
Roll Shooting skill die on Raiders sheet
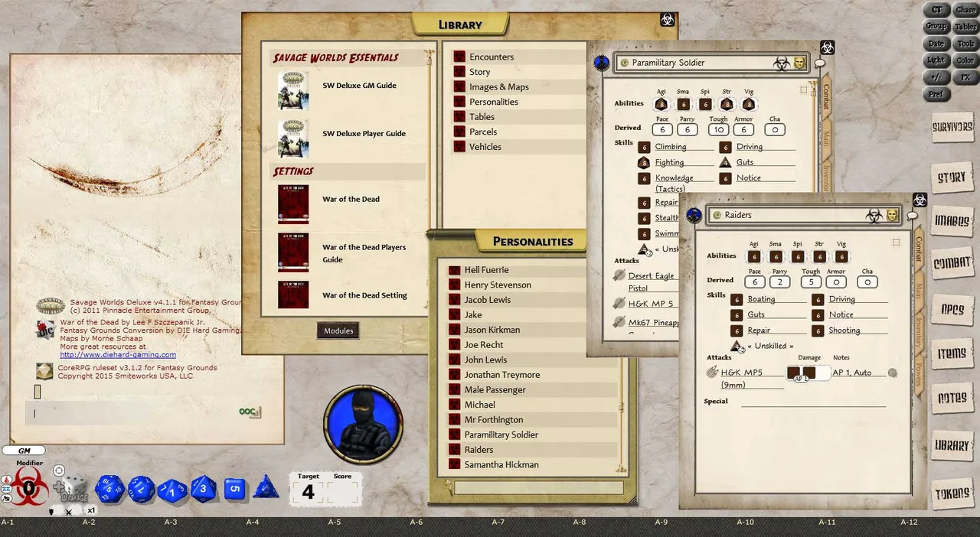click(x=818, y=330)
